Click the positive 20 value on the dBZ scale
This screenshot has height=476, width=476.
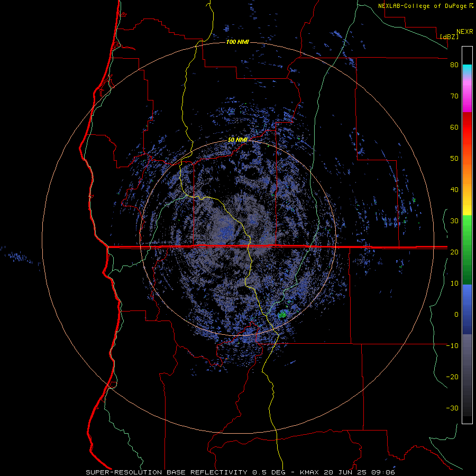pyautogui.click(x=454, y=252)
